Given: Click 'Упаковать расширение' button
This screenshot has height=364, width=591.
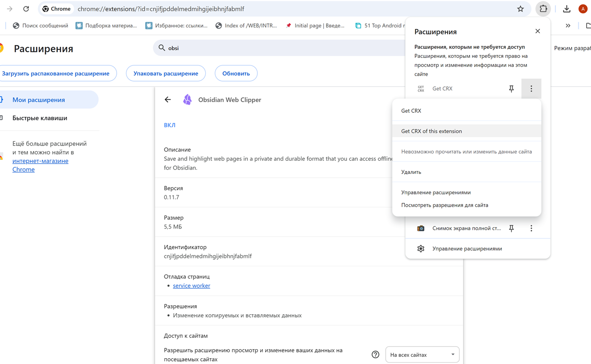Looking at the screenshot, I should tap(166, 73).
